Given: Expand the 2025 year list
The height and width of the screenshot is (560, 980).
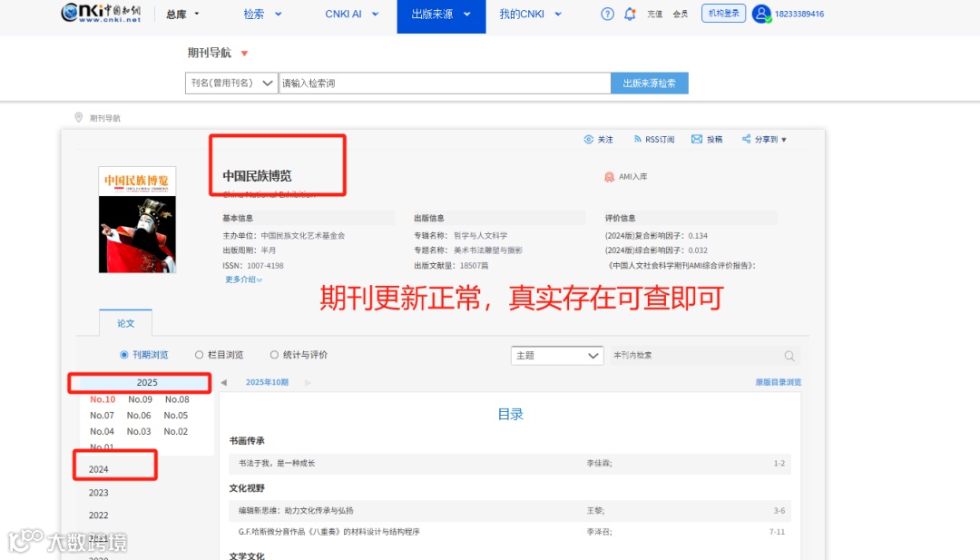Looking at the screenshot, I should [x=147, y=382].
